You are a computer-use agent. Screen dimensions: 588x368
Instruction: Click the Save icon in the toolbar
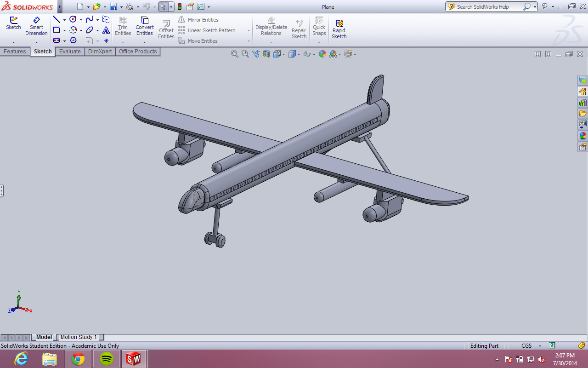coord(113,6)
